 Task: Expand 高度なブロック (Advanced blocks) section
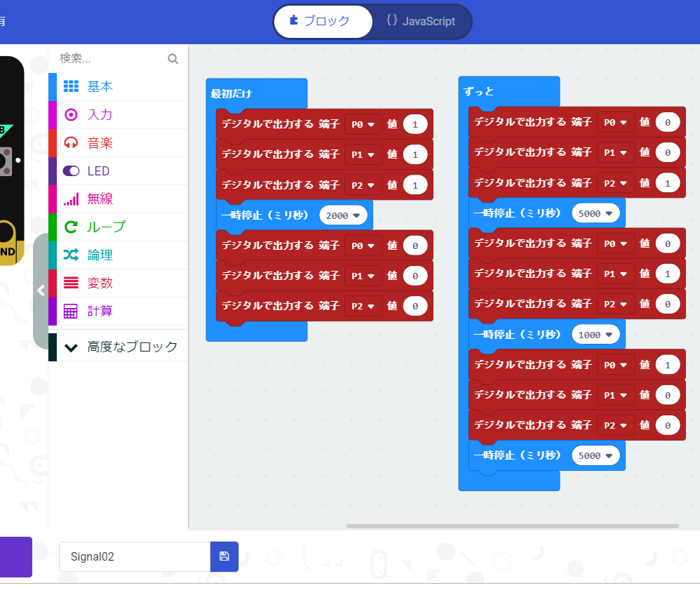(x=119, y=347)
